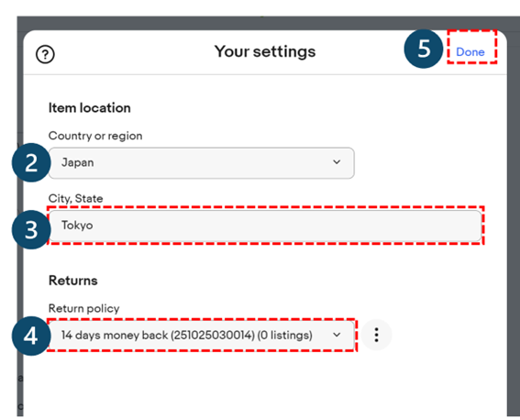Click the numbered step 4 badge

pos(31,336)
